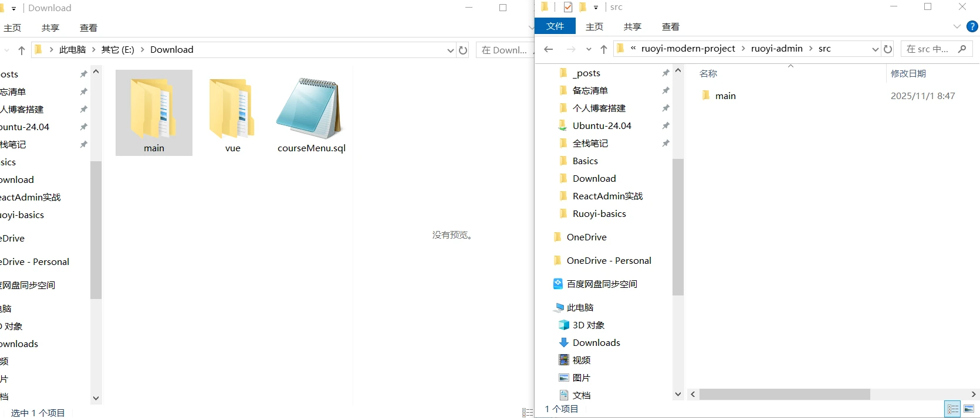Click the help icon in src window

coord(972,26)
